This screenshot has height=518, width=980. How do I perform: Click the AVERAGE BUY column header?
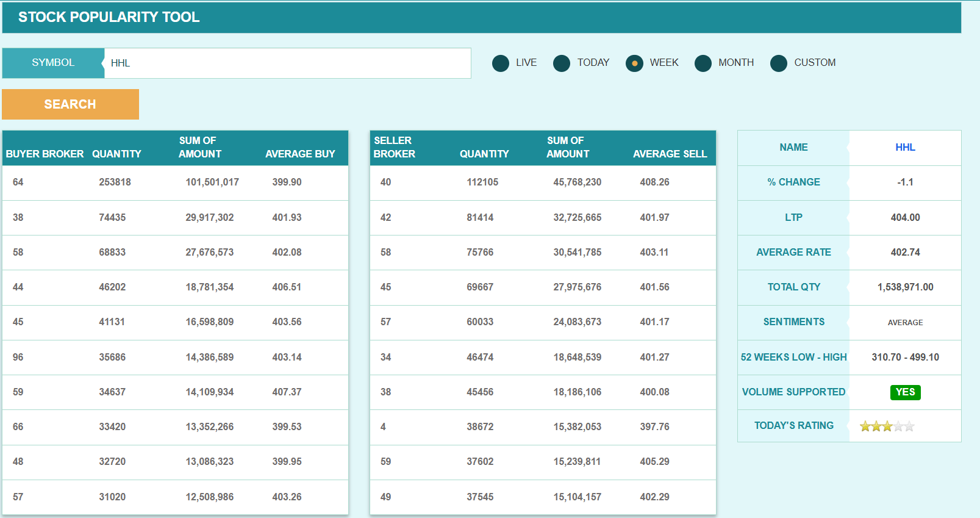tap(300, 154)
